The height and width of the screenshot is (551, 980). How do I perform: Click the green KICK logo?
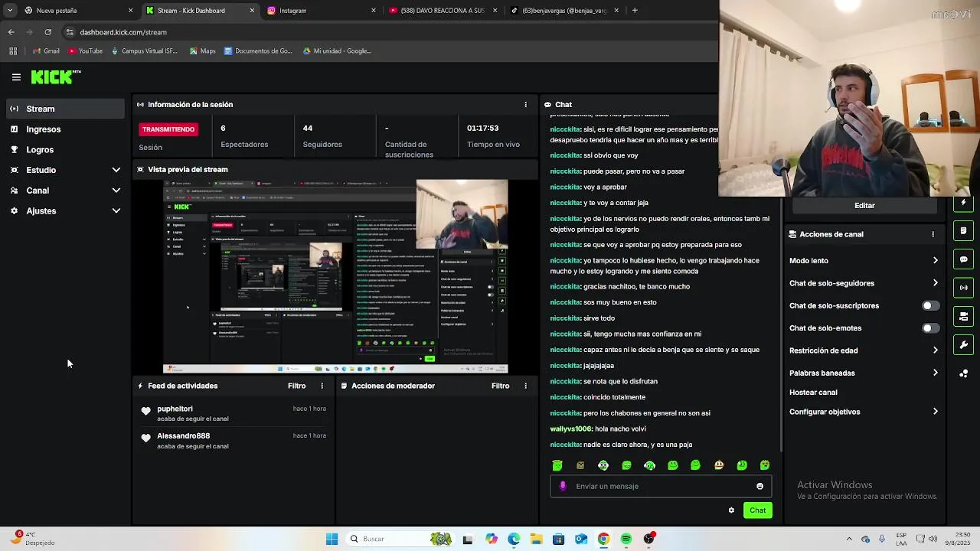(x=55, y=77)
